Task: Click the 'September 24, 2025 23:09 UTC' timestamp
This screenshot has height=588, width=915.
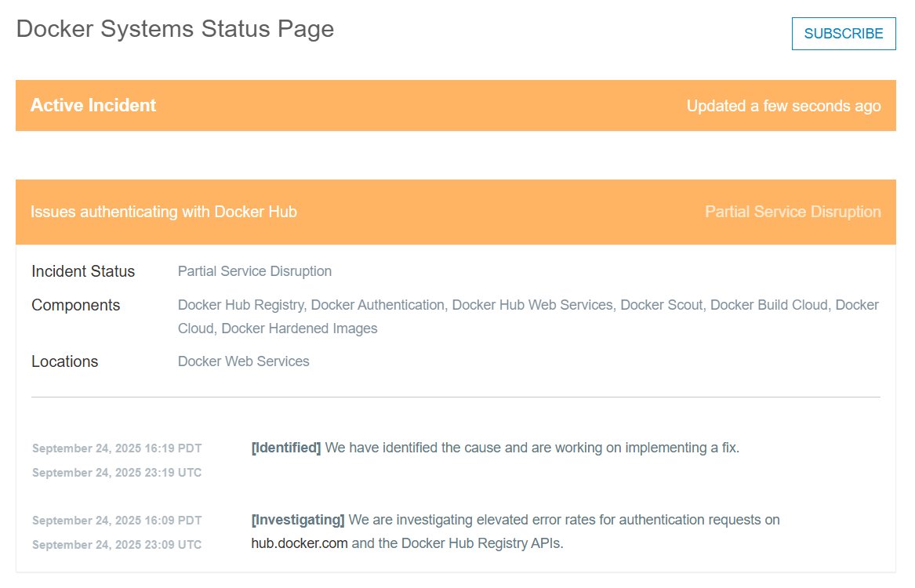Action: coord(117,545)
